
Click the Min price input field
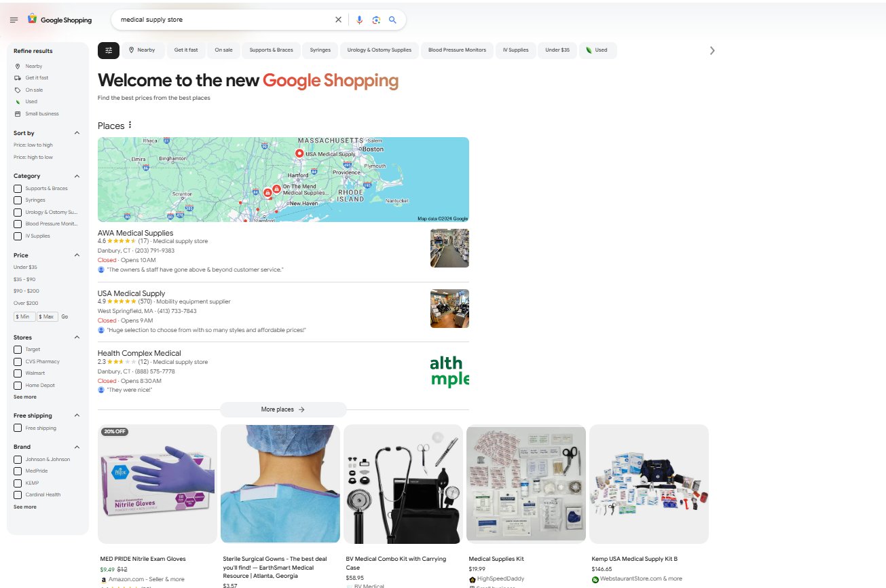pos(23,316)
